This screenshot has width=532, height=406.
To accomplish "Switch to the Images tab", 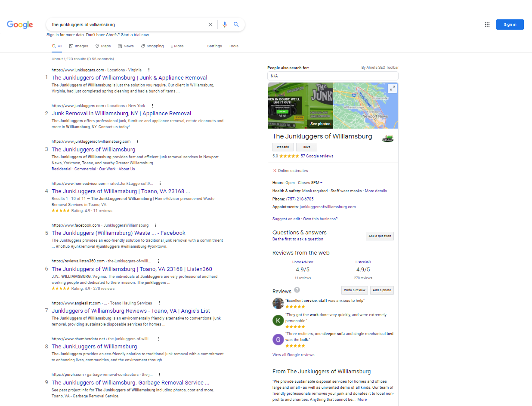I will [78, 46].
